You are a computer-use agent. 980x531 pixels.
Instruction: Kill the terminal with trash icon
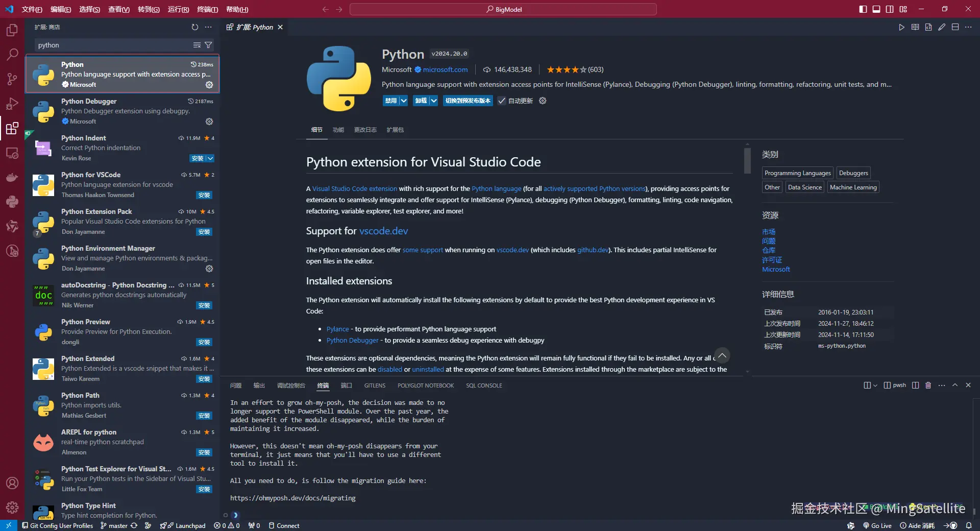(928, 385)
